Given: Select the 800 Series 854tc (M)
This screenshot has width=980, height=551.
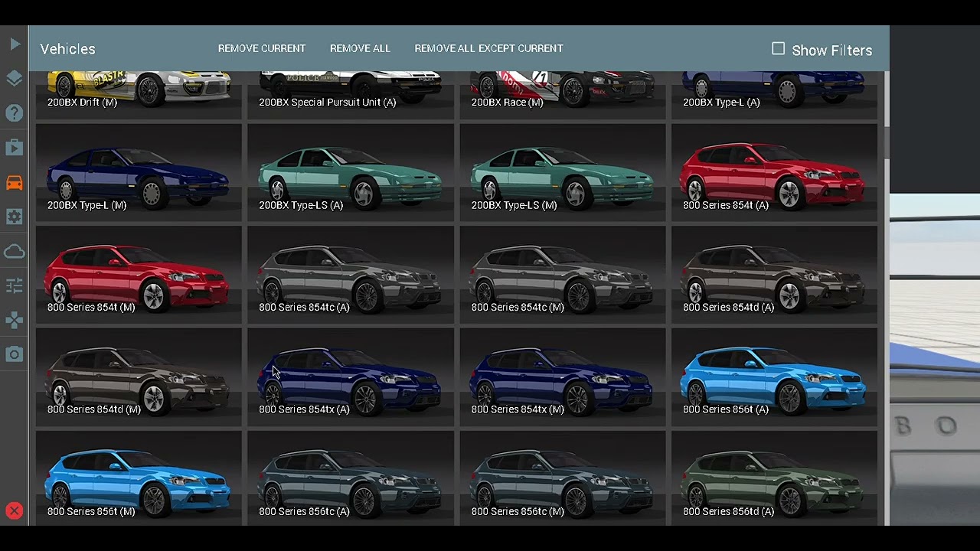Looking at the screenshot, I should [563, 275].
